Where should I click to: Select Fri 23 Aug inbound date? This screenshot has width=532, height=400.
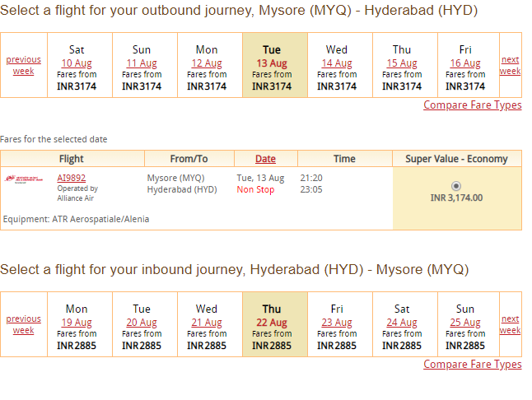click(x=337, y=323)
